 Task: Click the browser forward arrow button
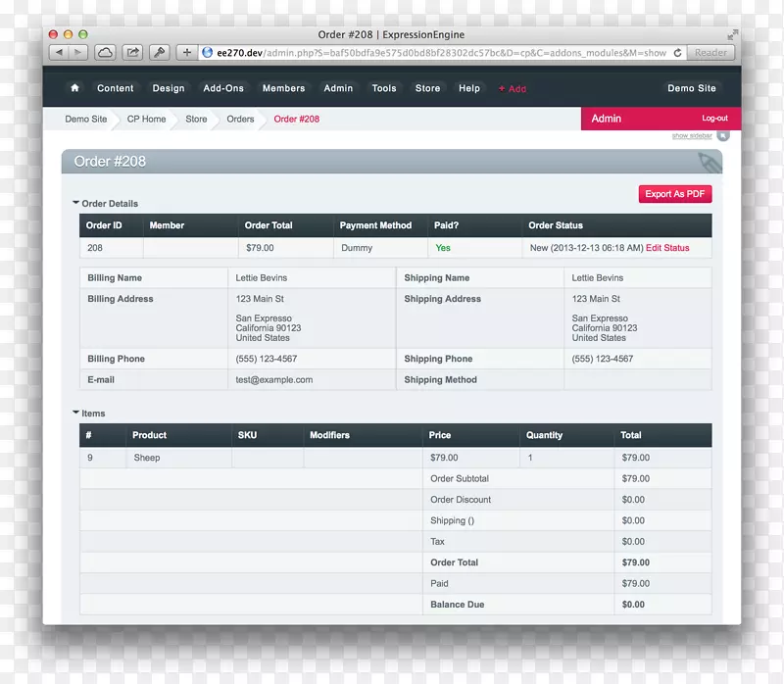click(78, 53)
